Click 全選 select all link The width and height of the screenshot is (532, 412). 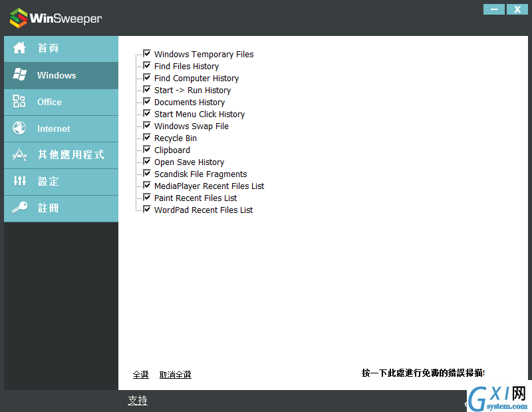[141, 375]
